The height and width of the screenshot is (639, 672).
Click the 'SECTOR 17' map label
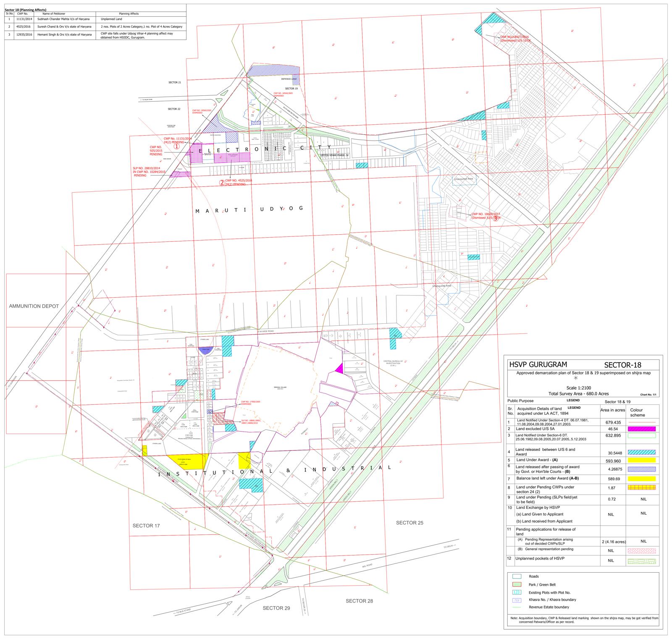pos(146,526)
